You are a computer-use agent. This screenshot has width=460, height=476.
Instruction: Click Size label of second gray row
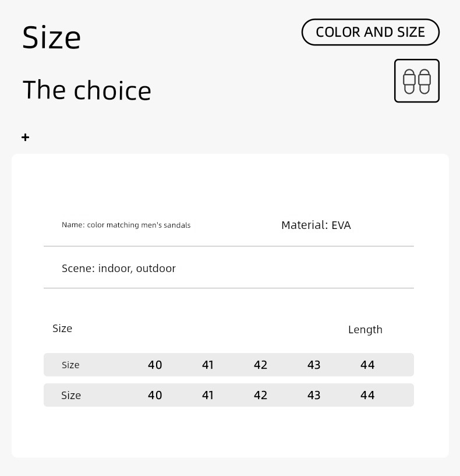(x=71, y=395)
